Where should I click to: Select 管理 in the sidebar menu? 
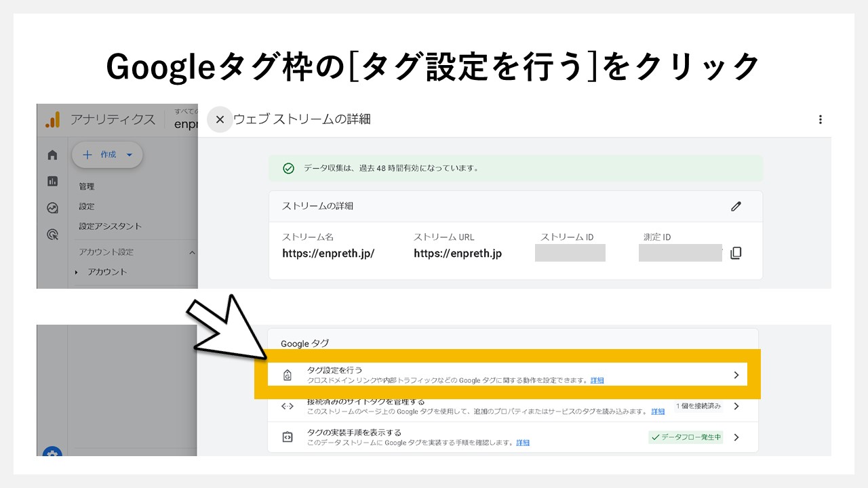87,186
